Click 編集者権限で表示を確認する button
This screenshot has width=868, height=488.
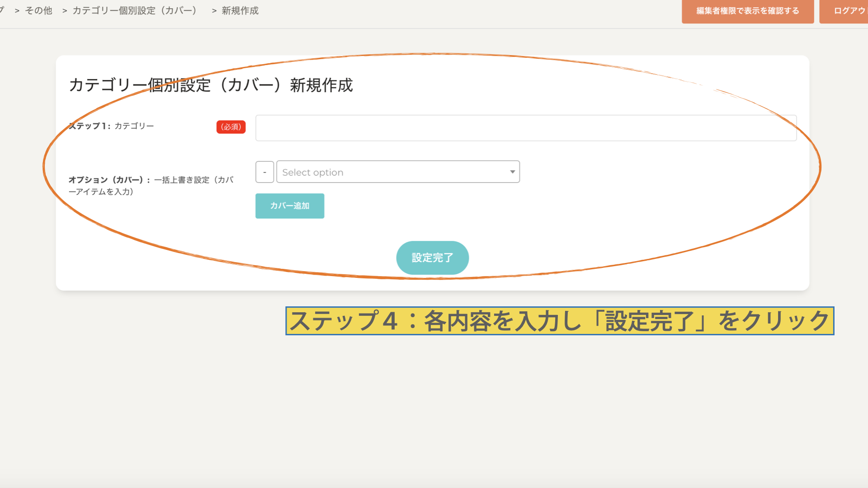click(747, 11)
